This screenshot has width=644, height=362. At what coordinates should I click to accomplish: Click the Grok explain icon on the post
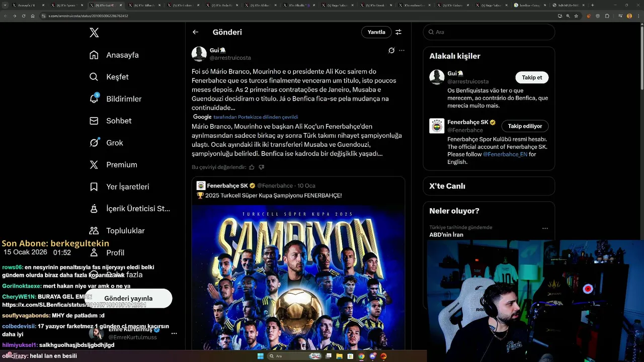(391, 50)
